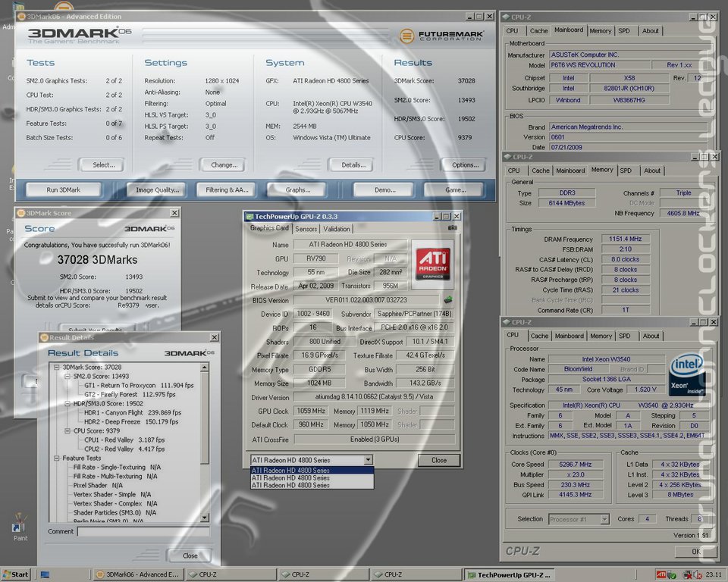Open the Graphs... button
Screen dimensions: 728x582
(x=298, y=189)
